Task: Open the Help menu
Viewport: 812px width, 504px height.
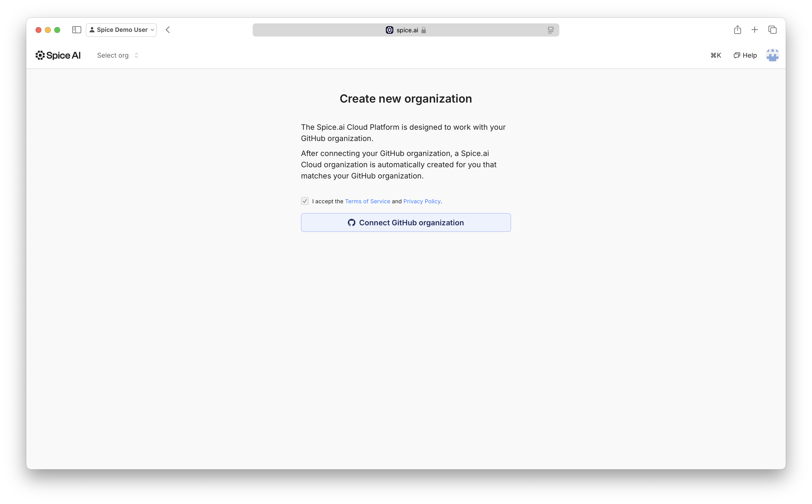Action: [745, 55]
